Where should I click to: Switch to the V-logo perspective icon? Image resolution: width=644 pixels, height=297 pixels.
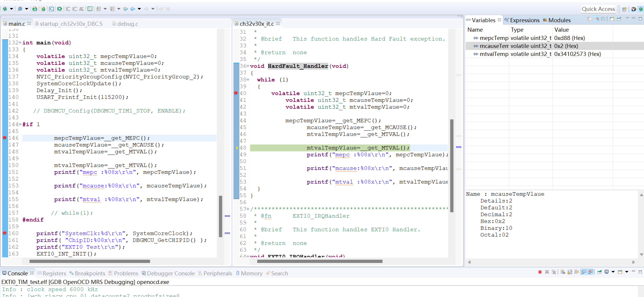[634, 9]
